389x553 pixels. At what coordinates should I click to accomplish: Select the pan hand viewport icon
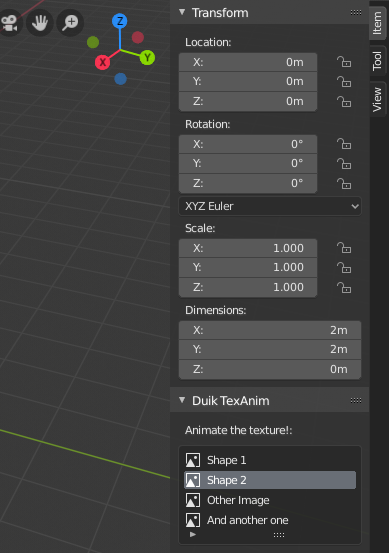click(39, 23)
